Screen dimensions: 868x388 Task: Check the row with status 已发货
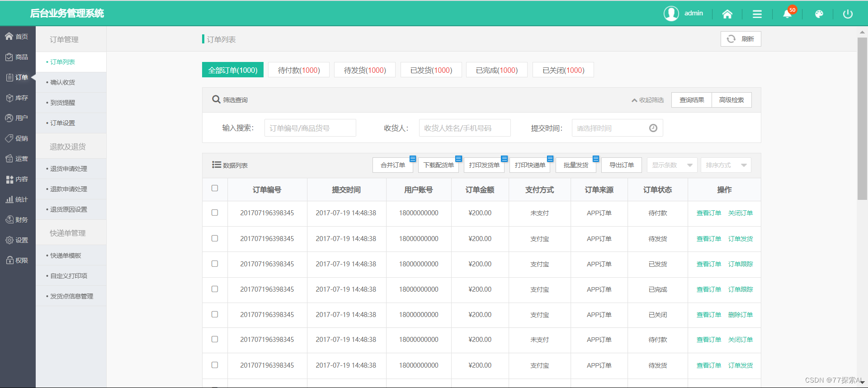[215, 264]
